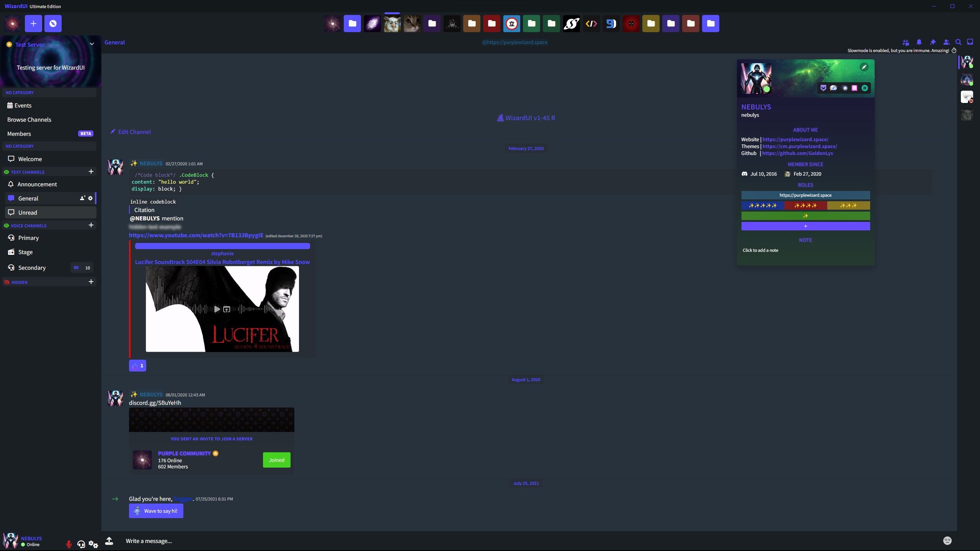Toggle headphones deafen
Image resolution: width=980 pixels, height=551 pixels.
tap(81, 544)
